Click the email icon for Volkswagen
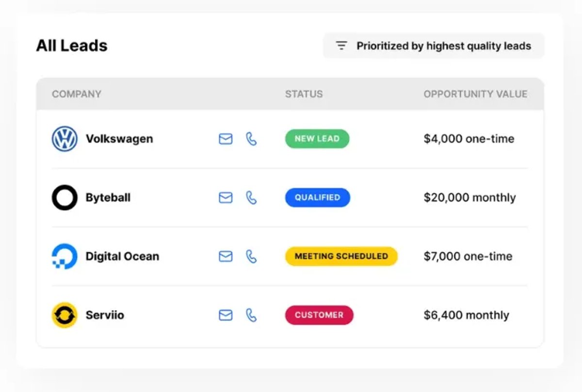The width and height of the screenshot is (582, 392). click(226, 139)
